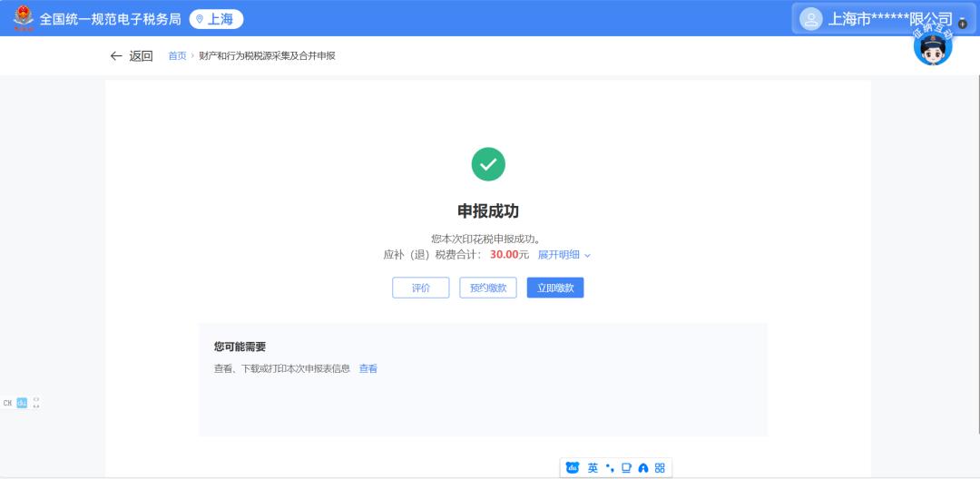The image size is (980, 479).
Task: Click the location pin icon beside 上海
Action: [x=200, y=19]
